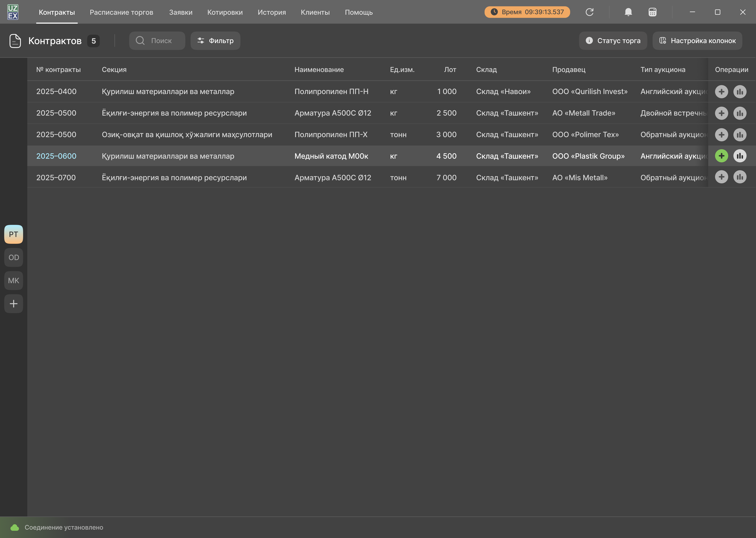Open chart icon for contract 2025–0400
The height and width of the screenshot is (538, 756).
point(740,91)
